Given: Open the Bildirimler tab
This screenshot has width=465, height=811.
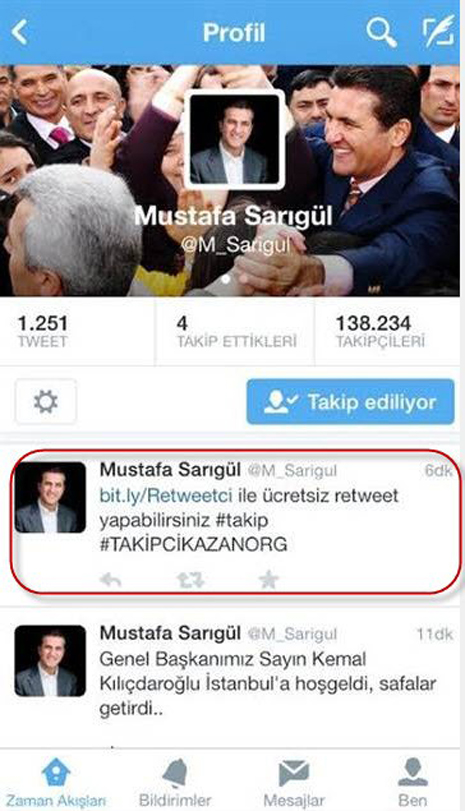Looking at the screenshot, I should (175, 783).
